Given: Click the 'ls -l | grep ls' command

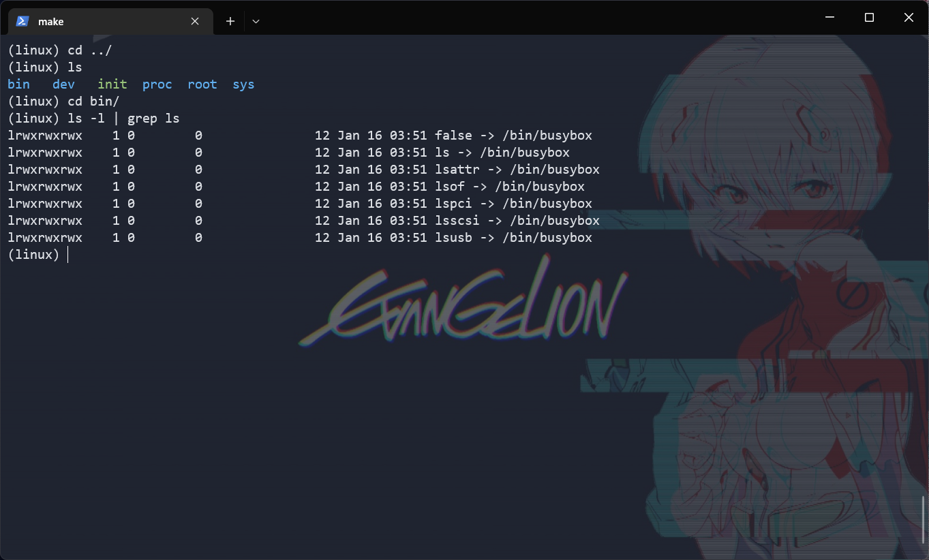Looking at the screenshot, I should pyautogui.click(x=123, y=119).
